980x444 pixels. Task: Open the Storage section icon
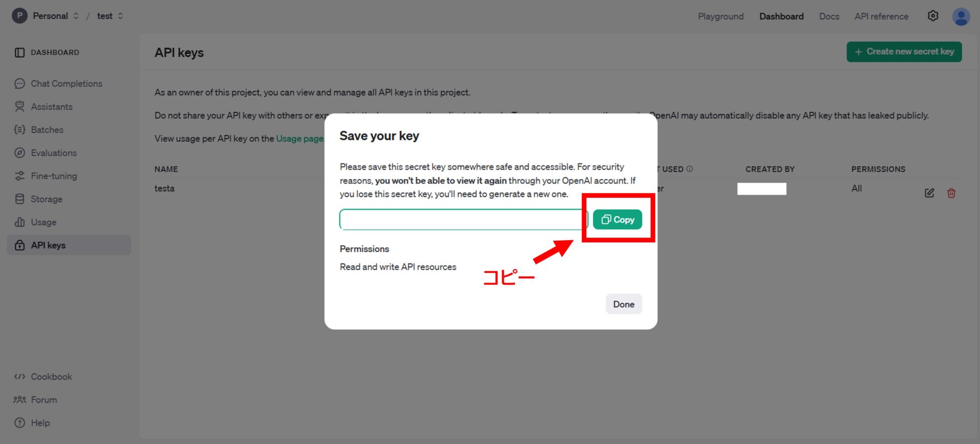19,199
